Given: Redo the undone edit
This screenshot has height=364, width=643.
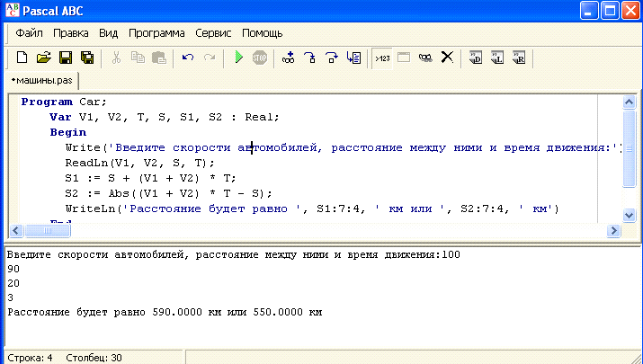Looking at the screenshot, I should click(210, 58).
